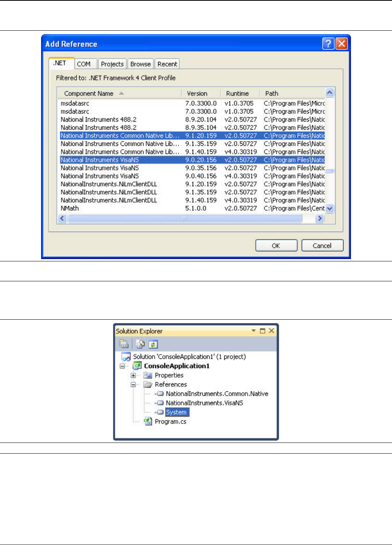The height and width of the screenshot is (545, 392).
Task: Open the Recent tab
Action: (x=167, y=64)
